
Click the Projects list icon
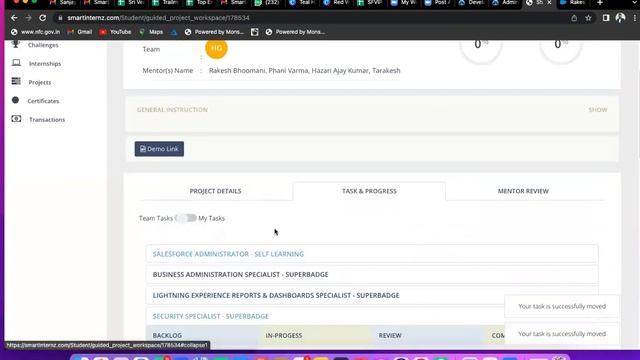[x=16, y=81]
